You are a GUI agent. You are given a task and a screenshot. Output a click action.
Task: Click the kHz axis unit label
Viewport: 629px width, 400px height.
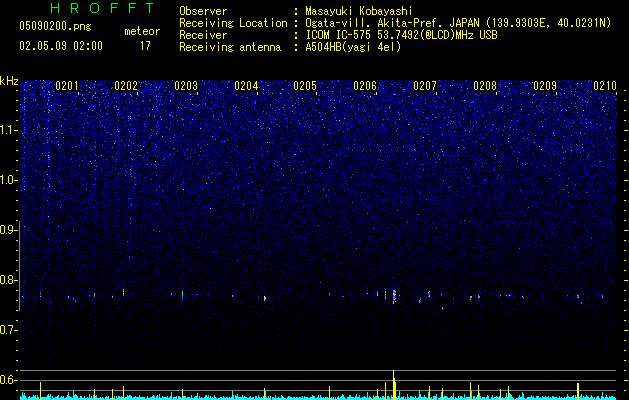coord(9,81)
